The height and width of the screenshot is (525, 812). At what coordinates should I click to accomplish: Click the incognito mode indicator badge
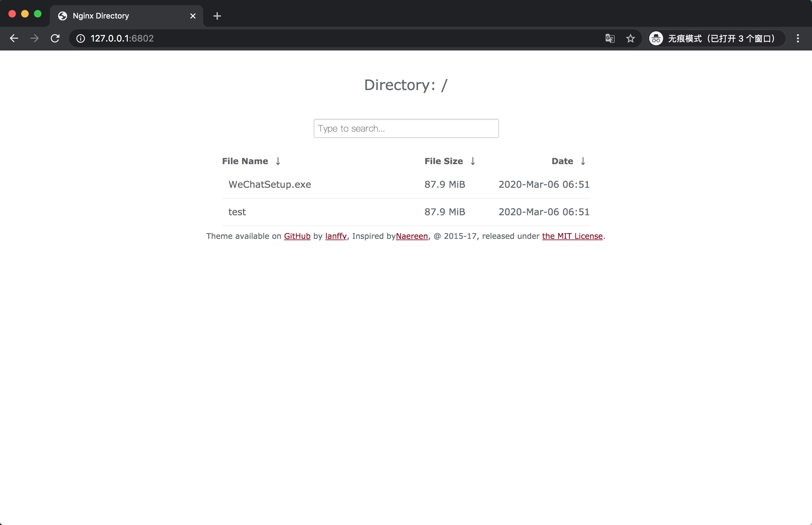point(716,39)
